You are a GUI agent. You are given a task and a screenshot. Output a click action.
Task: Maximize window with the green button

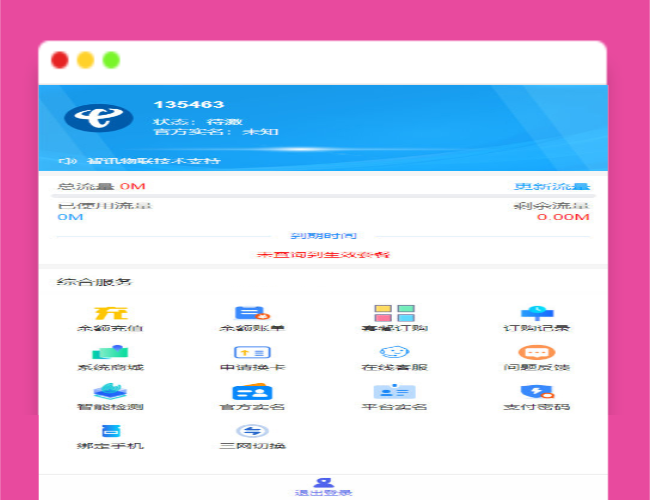coord(111,60)
